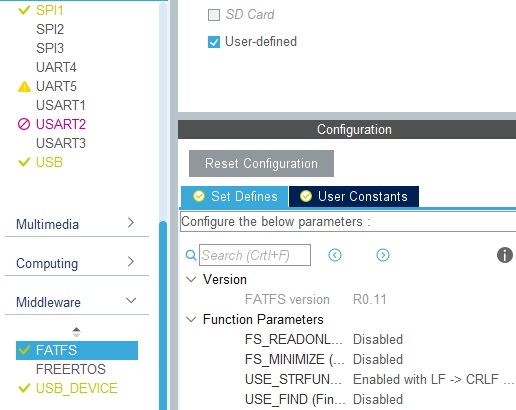Go to next search result arrow
This screenshot has height=410, width=516.
click(383, 255)
